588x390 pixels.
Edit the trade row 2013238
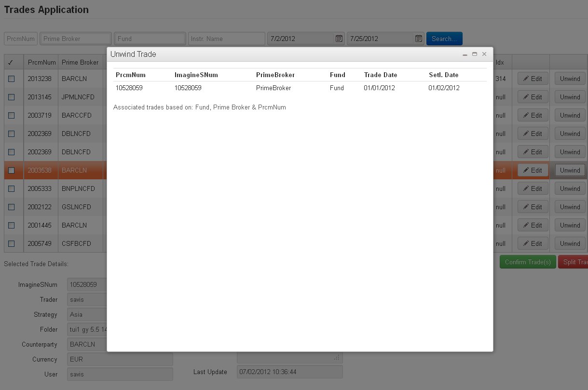(x=533, y=79)
